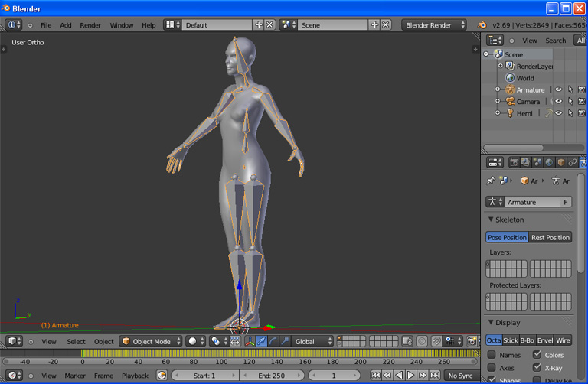Select Rest Position
Image resolution: width=588 pixels, height=384 pixels.
550,237
